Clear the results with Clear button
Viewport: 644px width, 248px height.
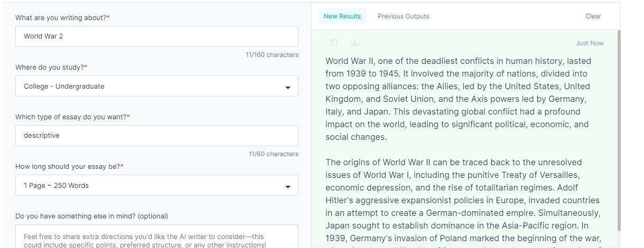593,16
